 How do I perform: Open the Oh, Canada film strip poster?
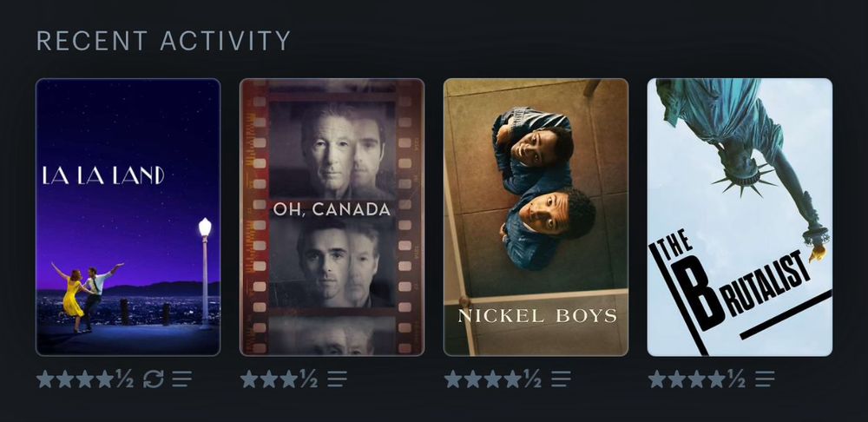tap(332, 217)
